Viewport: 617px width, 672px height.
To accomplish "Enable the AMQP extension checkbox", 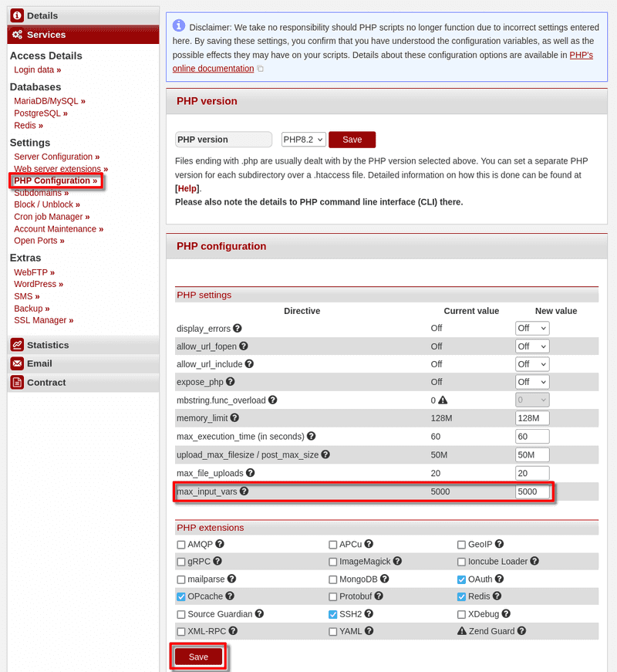I will pos(181,545).
